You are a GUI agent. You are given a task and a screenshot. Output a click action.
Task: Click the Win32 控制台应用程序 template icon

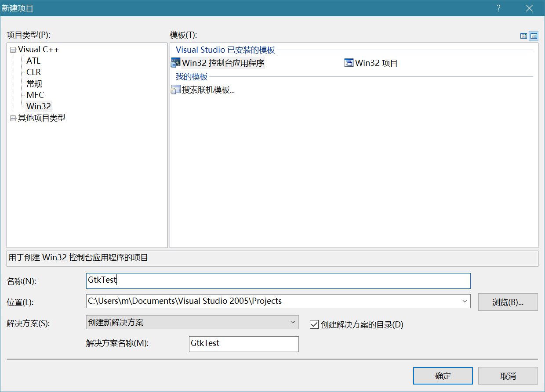coord(176,63)
